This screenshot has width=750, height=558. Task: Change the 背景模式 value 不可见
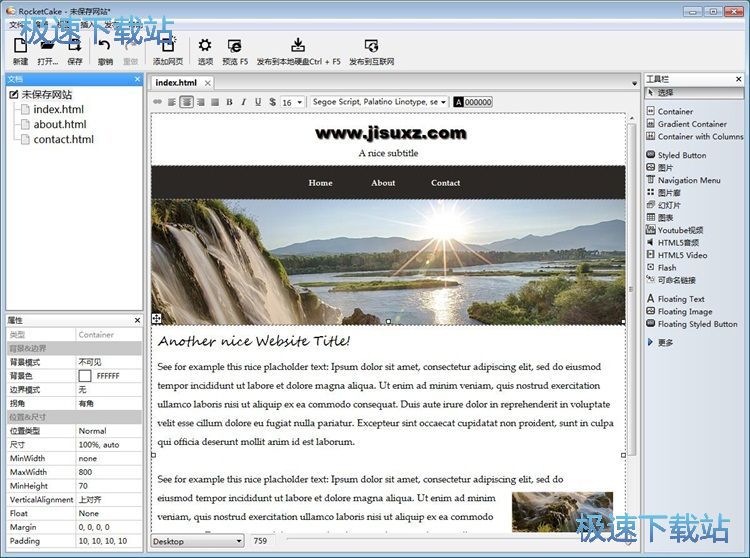coord(110,362)
